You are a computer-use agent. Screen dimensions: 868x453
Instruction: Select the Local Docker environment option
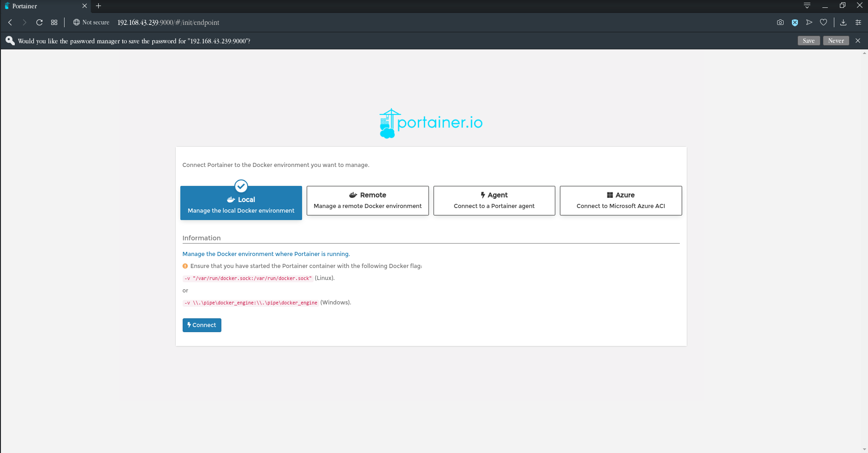241,203
